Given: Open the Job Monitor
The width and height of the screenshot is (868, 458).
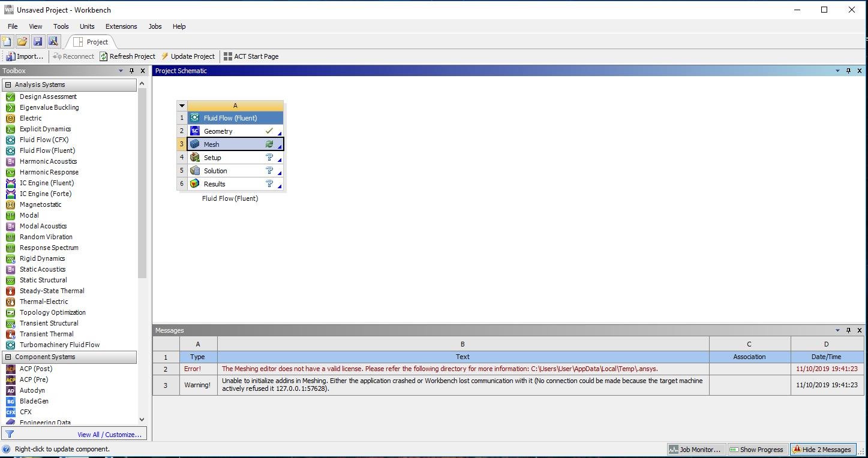Looking at the screenshot, I should pyautogui.click(x=695, y=449).
